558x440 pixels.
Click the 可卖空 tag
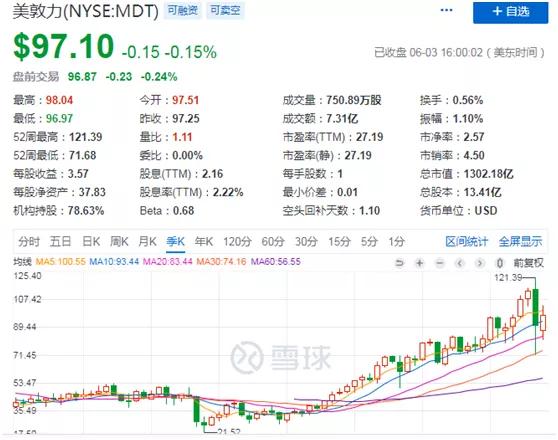(x=225, y=11)
